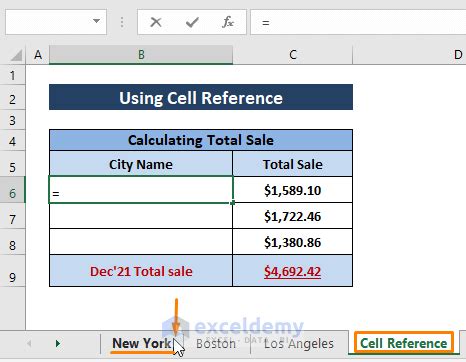Select row 3 header
This screenshot has height=362, width=466.
click(12, 120)
